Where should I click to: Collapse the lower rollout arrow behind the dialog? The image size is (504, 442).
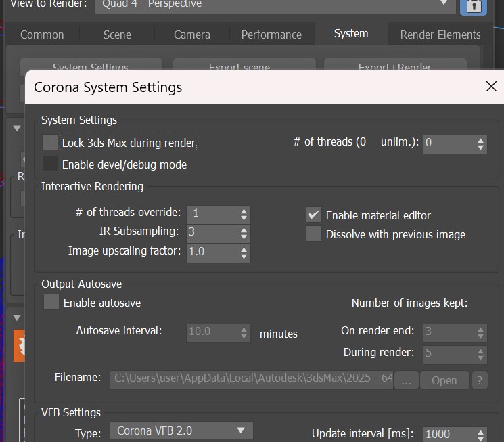click(17, 318)
